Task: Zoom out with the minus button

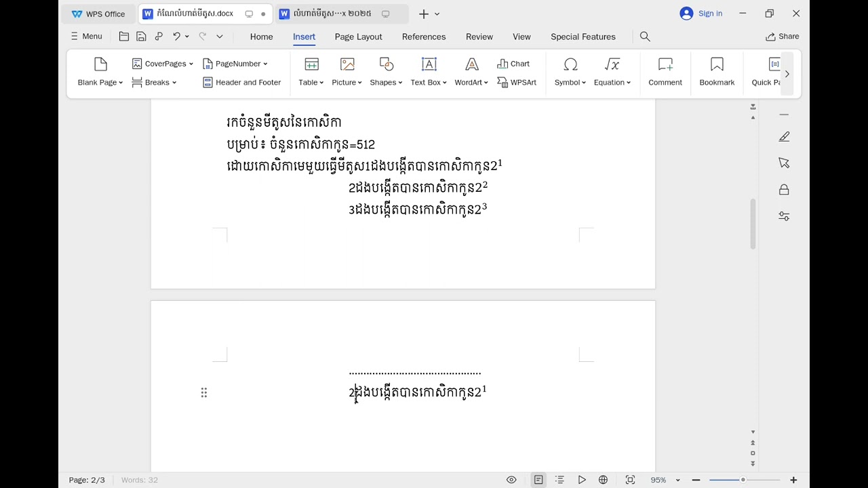Action: tap(696, 480)
